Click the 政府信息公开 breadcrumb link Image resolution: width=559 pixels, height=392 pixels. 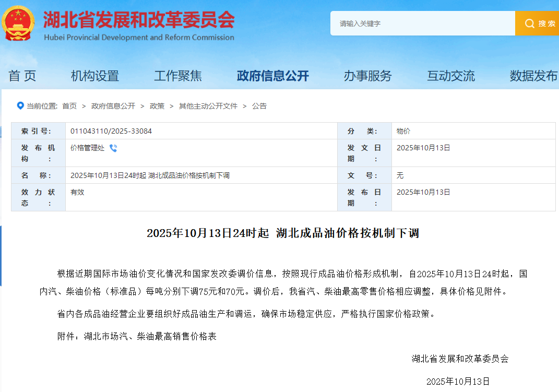(113, 106)
